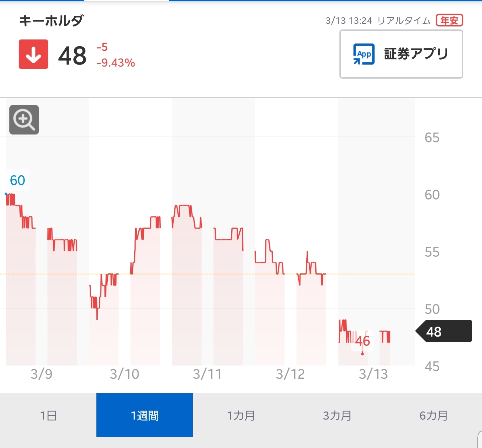
Task: Tap the red down-arrow price icon
Action: [33, 54]
